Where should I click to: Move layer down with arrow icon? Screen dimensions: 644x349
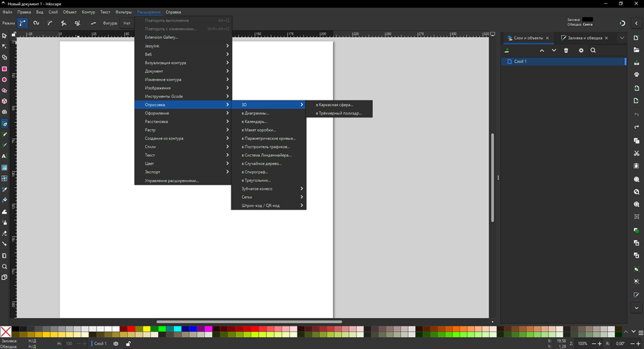point(553,50)
